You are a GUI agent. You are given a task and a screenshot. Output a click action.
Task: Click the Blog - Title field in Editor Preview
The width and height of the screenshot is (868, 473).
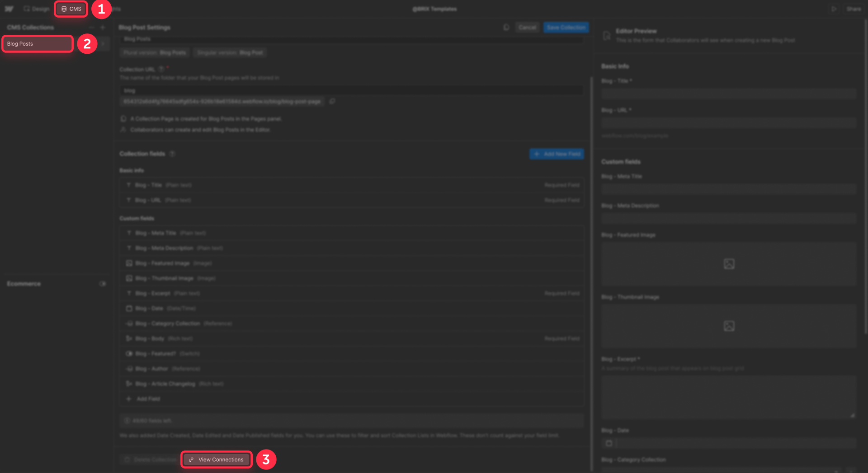pos(728,94)
